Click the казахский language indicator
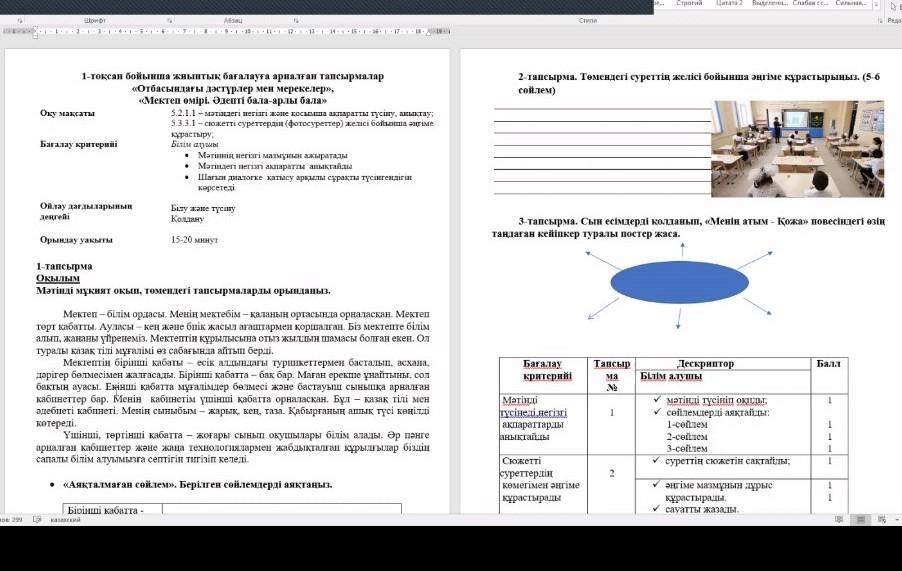 66,520
